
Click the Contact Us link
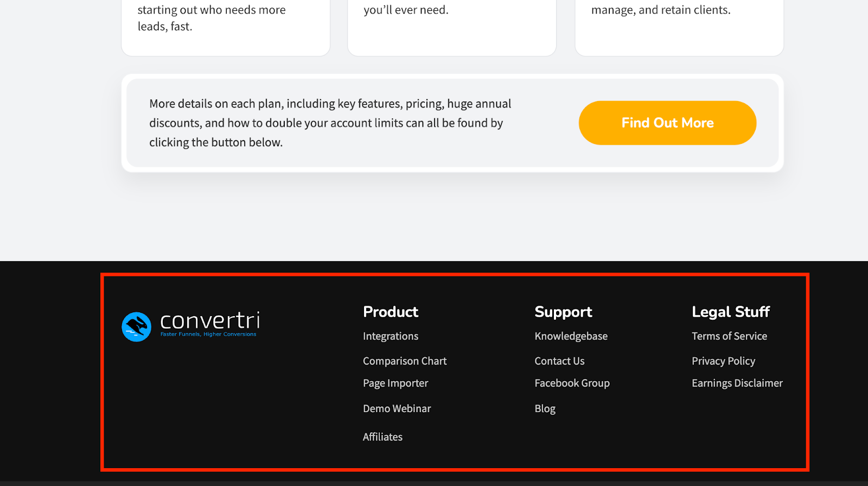(559, 361)
